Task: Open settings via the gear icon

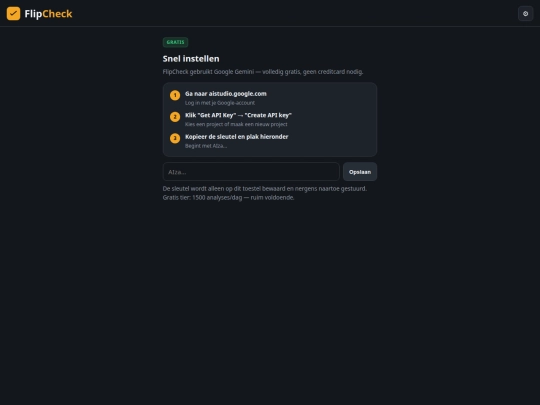Action: tap(526, 14)
